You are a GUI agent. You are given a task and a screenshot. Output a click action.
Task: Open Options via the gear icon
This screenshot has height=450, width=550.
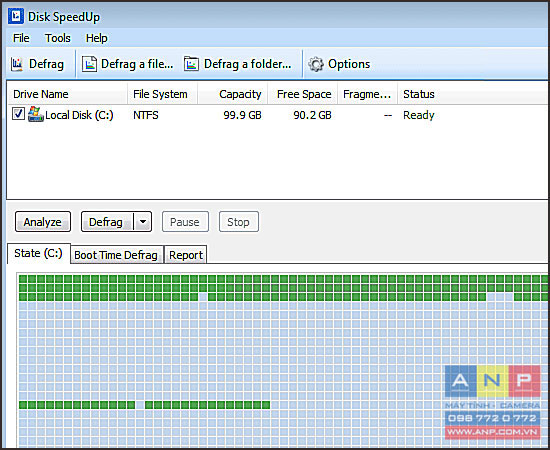point(316,64)
